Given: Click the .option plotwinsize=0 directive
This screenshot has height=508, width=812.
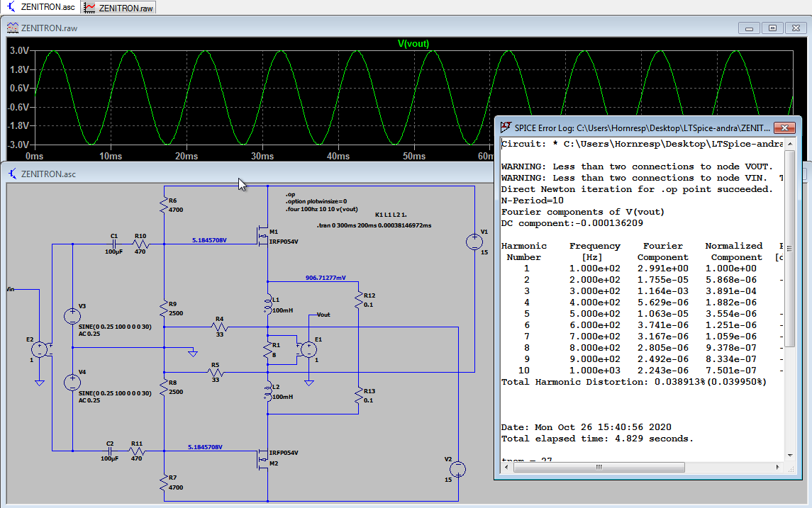Looking at the screenshot, I should tap(316, 201).
